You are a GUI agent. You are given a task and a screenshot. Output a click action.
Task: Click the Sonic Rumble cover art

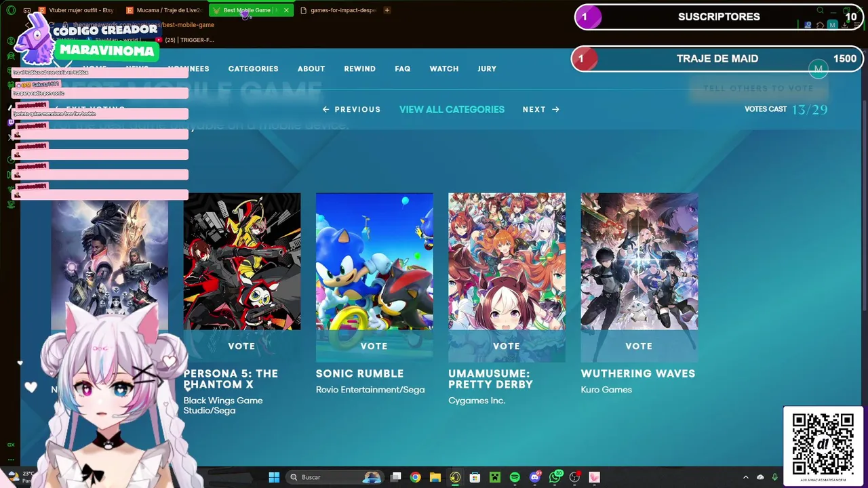[374, 262]
